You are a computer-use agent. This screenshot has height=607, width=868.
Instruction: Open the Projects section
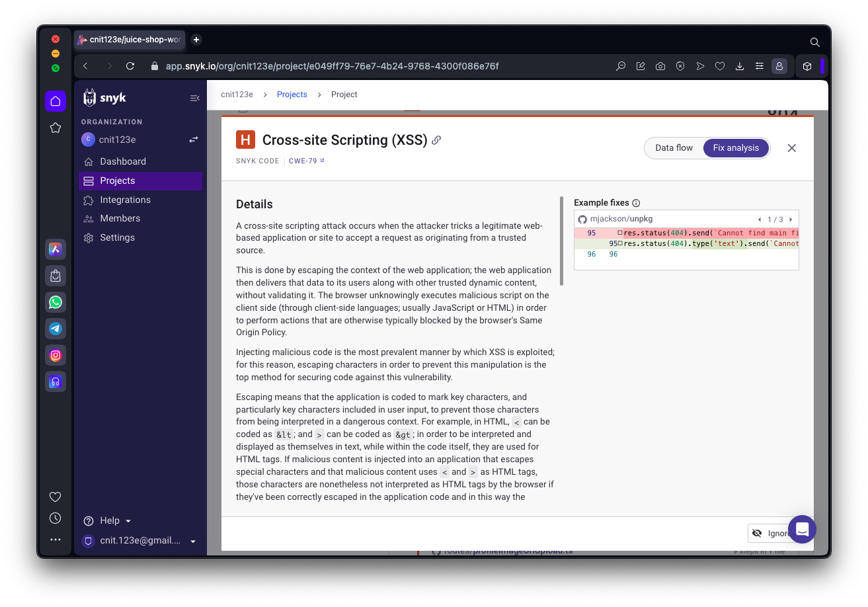(140, 181)
